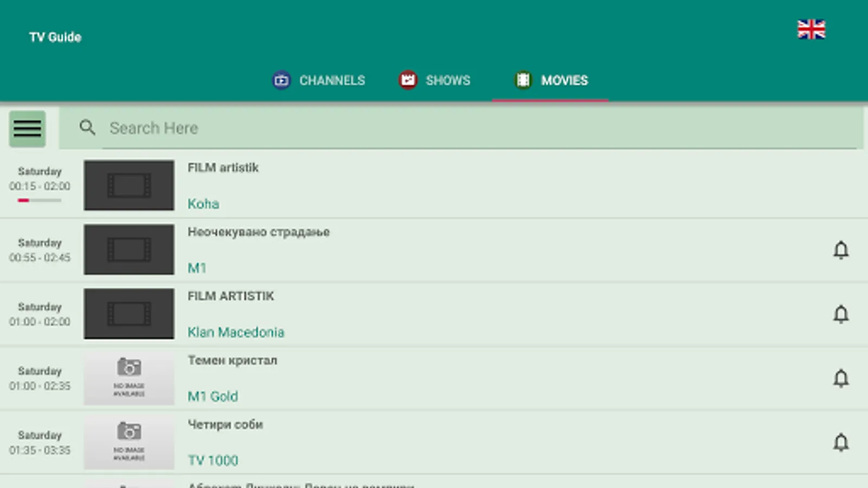Select the Четири соби movie title
Screen dimensions: 868x488
(x=225, y=425)
